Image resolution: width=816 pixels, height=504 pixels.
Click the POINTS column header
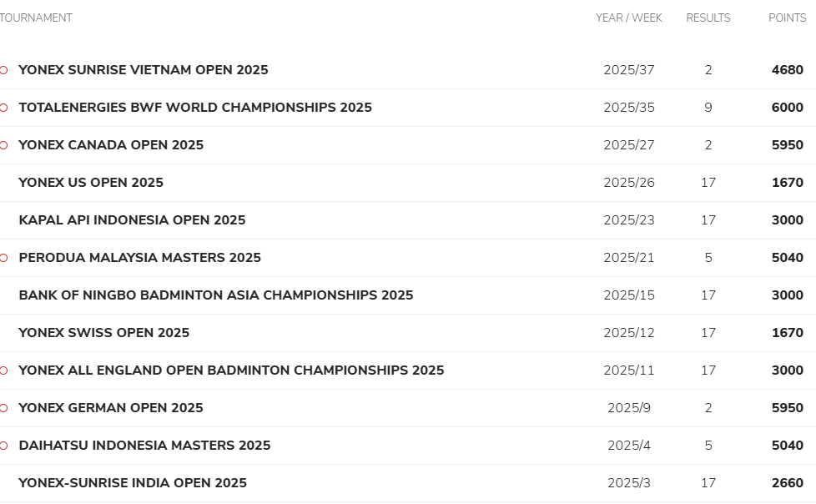[788, 18]
